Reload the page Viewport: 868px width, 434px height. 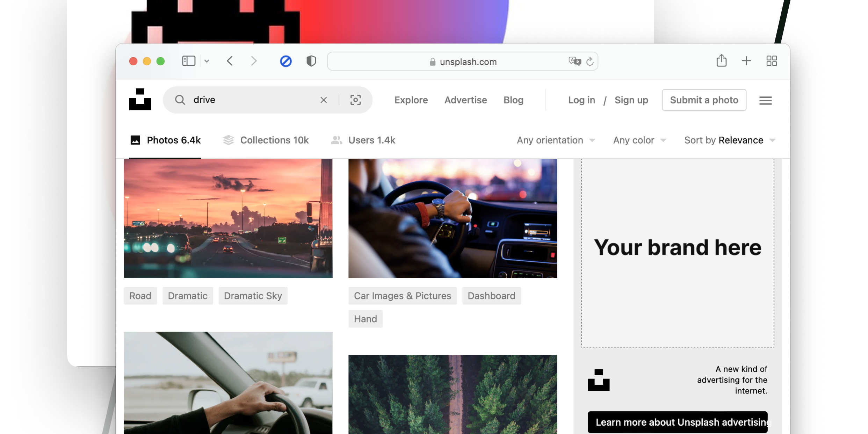(x=590, y=62)
